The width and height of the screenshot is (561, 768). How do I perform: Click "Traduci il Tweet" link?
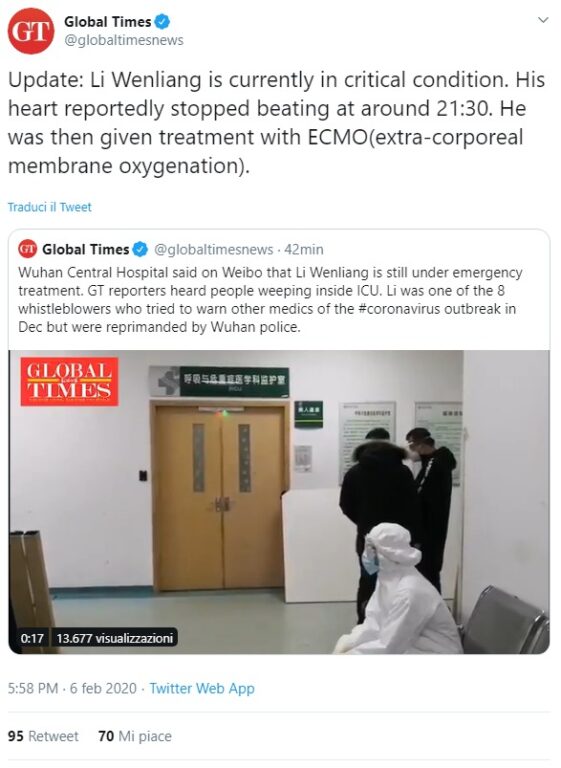coord(49,207)
